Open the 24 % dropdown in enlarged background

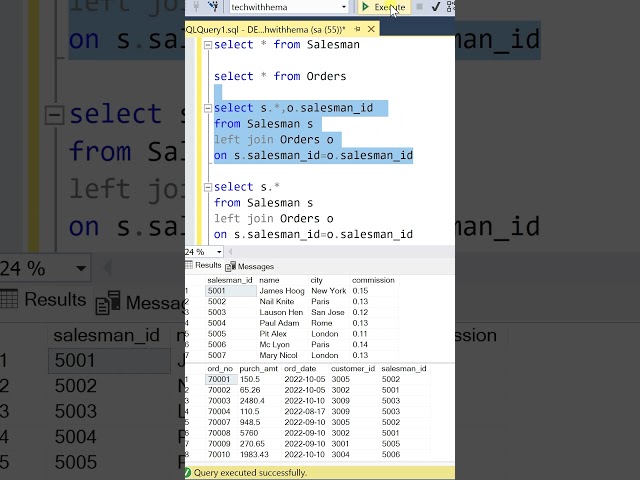point(81,268)
